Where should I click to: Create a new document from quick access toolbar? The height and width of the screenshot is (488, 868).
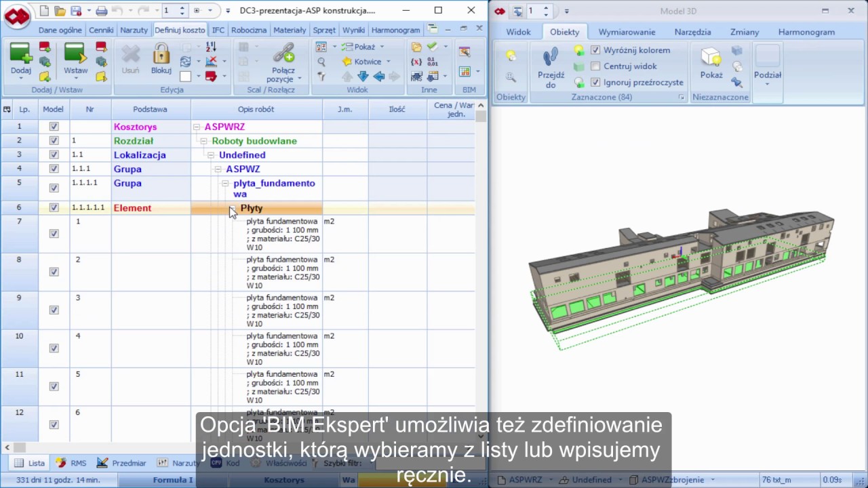44,11
